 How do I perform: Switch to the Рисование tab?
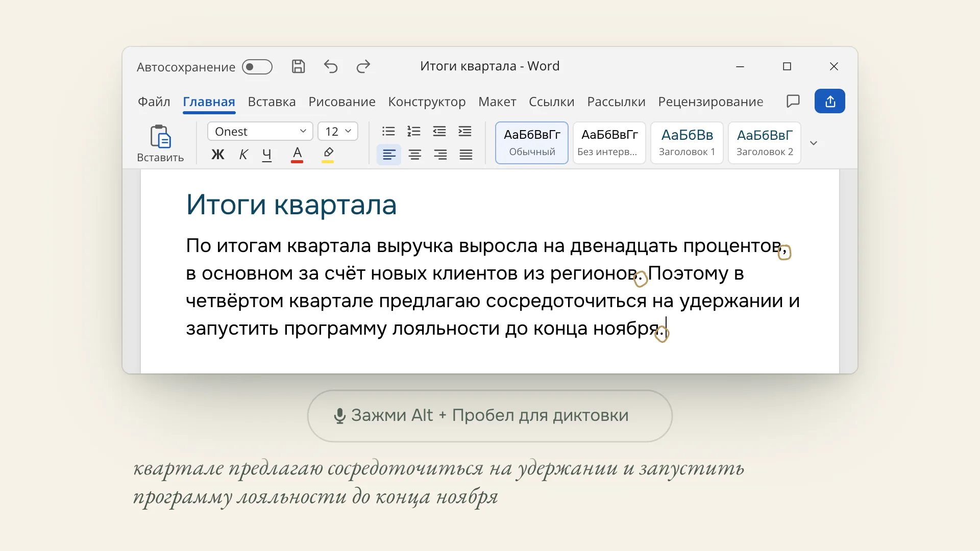click(x=342, y=102)
